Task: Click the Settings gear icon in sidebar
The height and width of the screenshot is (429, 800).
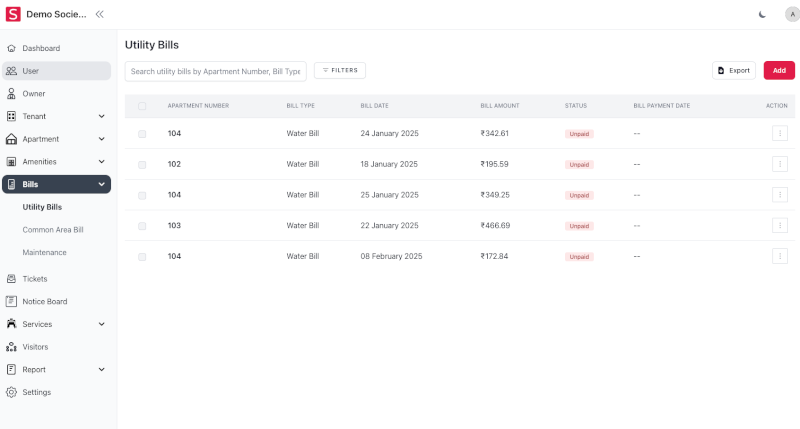Action: 11,392
